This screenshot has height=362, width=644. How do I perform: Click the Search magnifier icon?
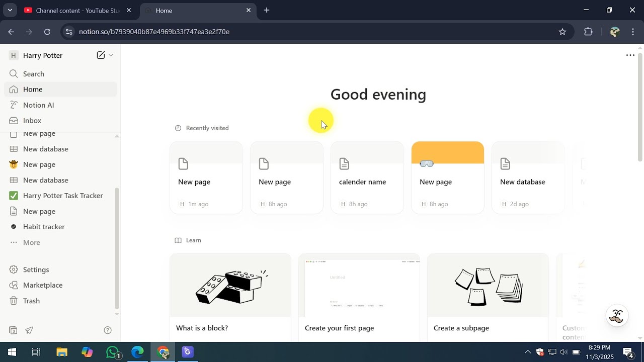pos(14,74)
